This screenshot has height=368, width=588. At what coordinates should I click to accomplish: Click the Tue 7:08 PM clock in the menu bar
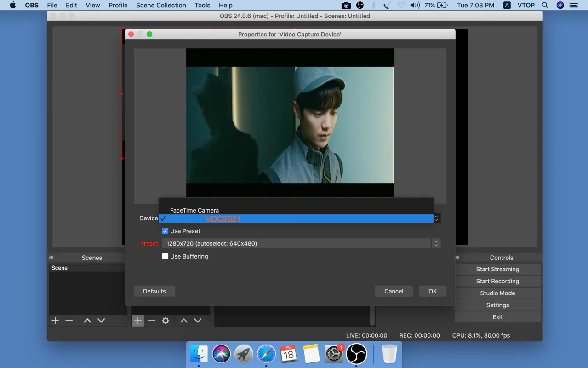(476, 5)
